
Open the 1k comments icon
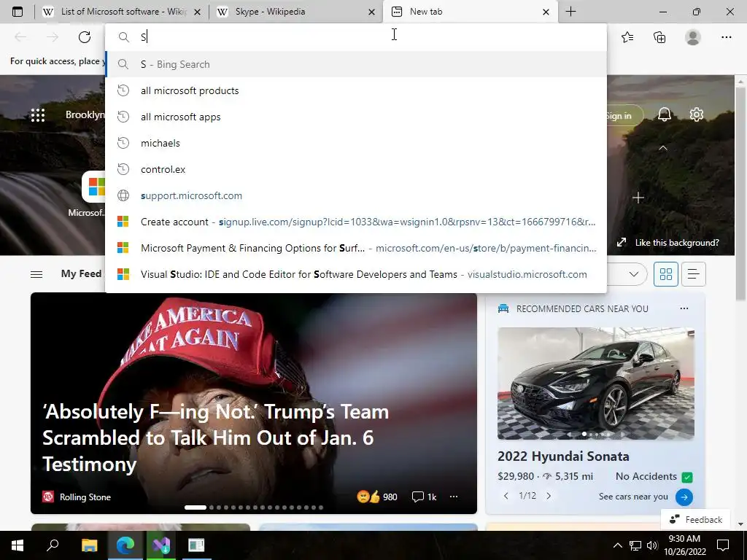coord(424,497)
